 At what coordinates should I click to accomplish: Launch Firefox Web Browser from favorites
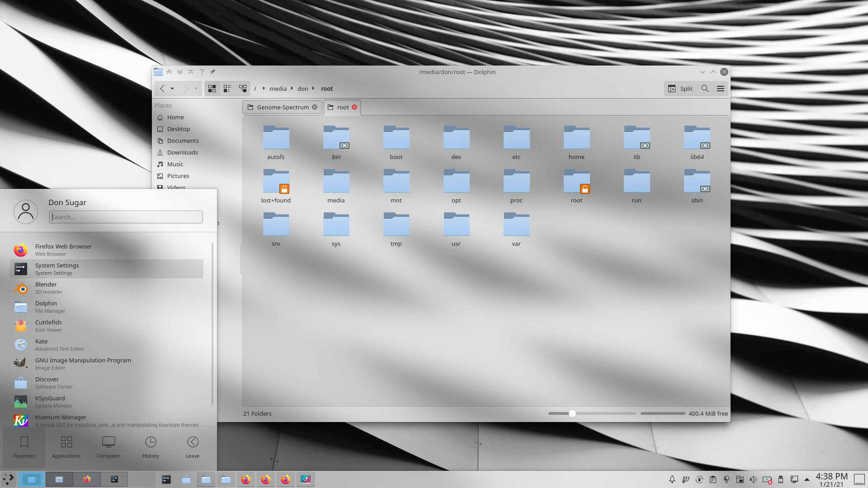tap(107, 250)
